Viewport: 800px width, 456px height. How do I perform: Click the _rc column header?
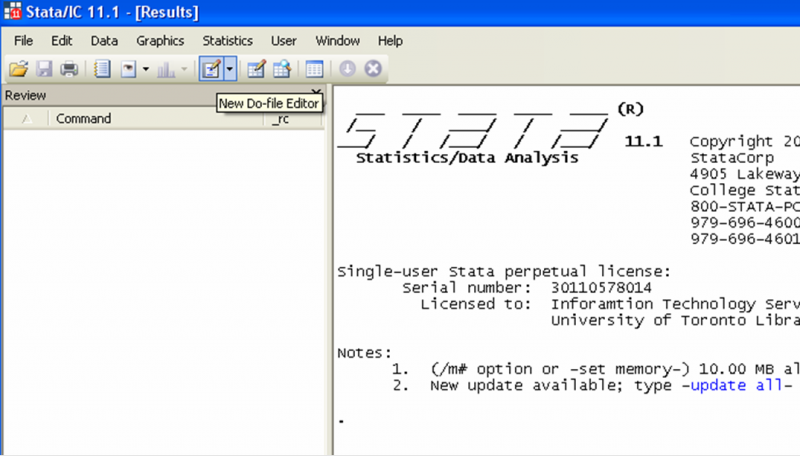(282, 119)
